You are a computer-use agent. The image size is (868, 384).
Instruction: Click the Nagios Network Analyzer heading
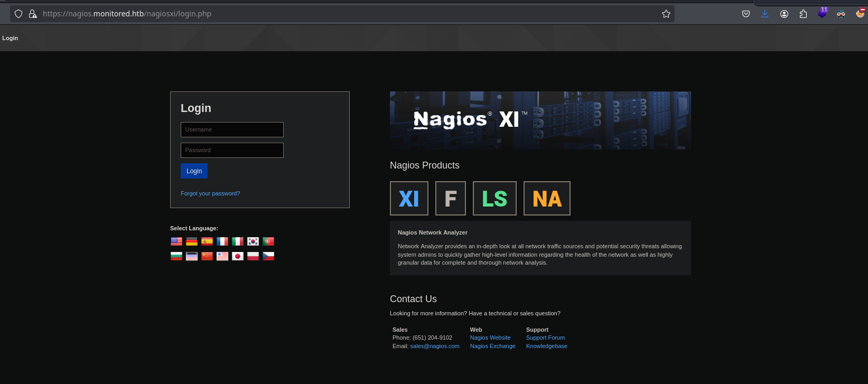point(433,232)
